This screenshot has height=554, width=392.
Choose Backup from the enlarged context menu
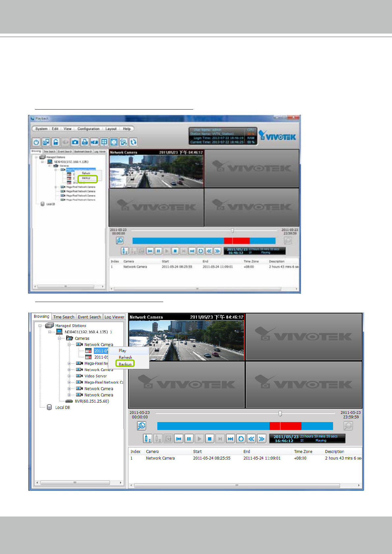[x=129, y=364]
